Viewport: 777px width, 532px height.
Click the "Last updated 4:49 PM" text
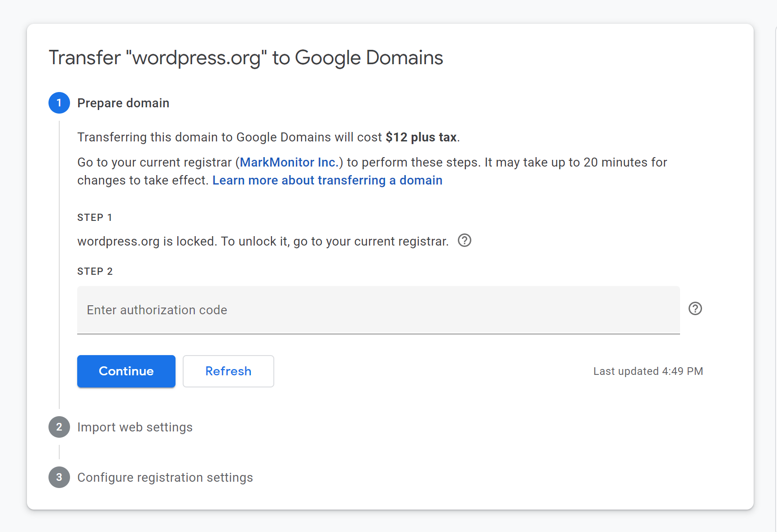pos(648,371)
